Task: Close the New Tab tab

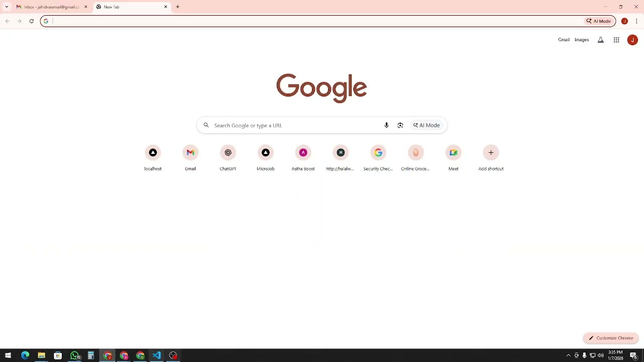Action: point(166,7)
